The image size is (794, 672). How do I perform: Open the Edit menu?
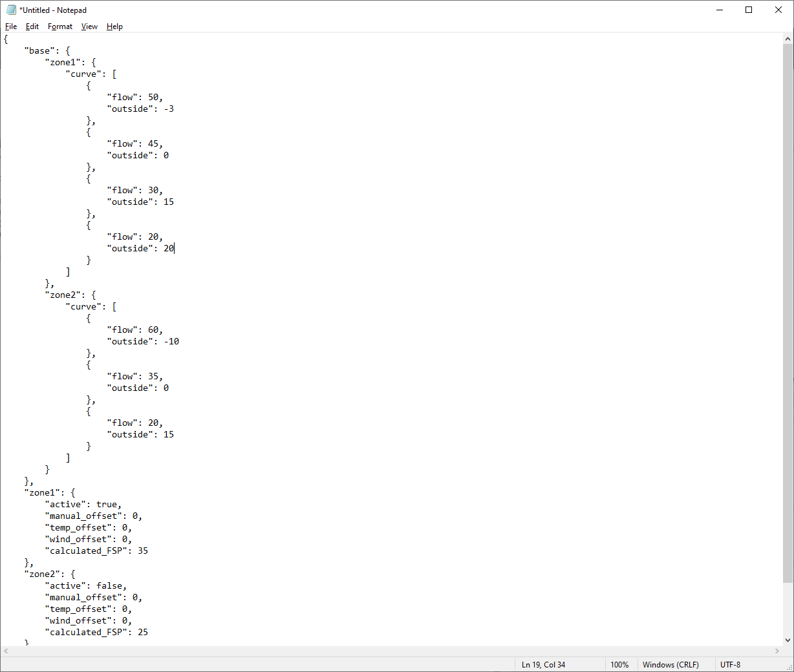(x=32, y=26)
